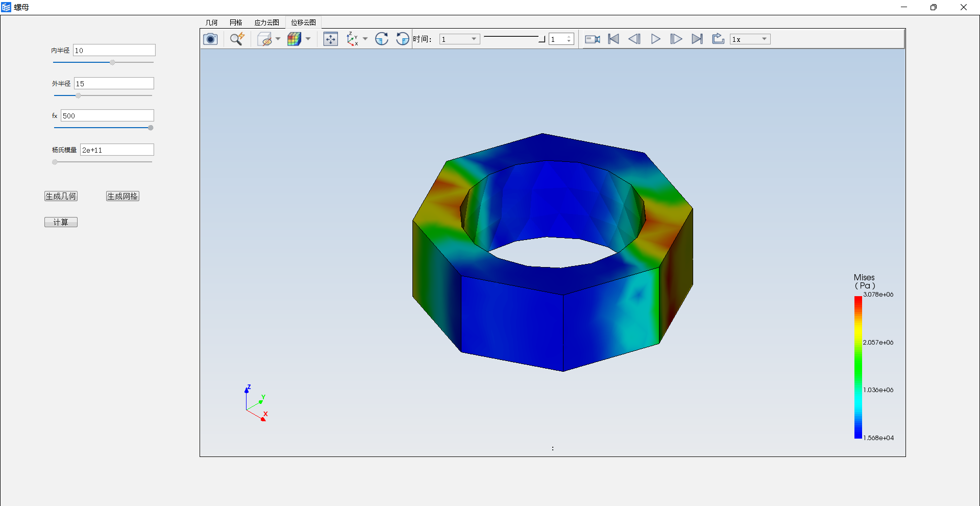This screenshot has width=980, height=506.
Task: Click the zoom magnifier tool
Action: coord(237,39)
